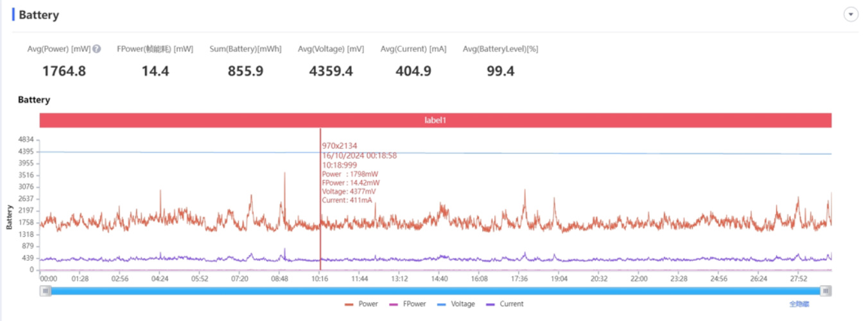Click the red vertical cursor line on the chart
Viewport: 868px width, 321px height.
click(320, 199)
